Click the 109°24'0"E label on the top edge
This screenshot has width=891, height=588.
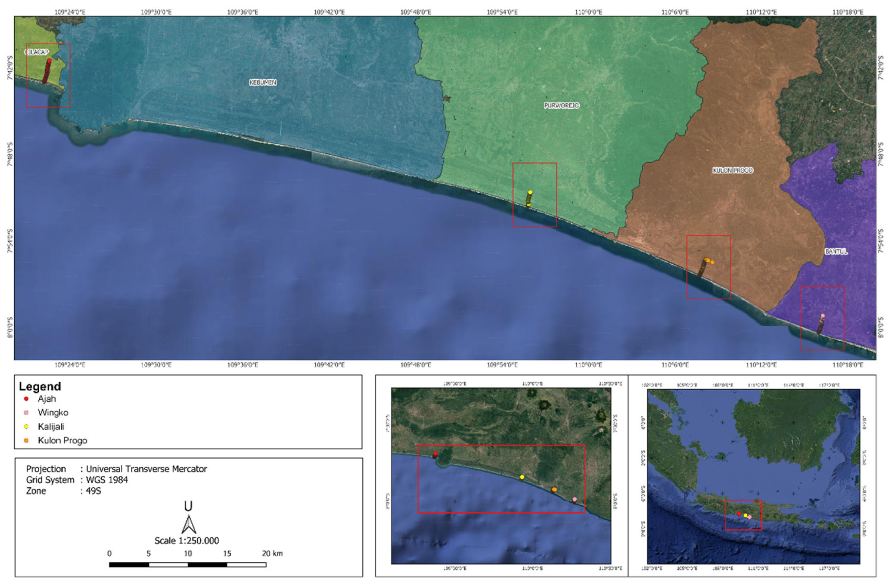(70, 12)
